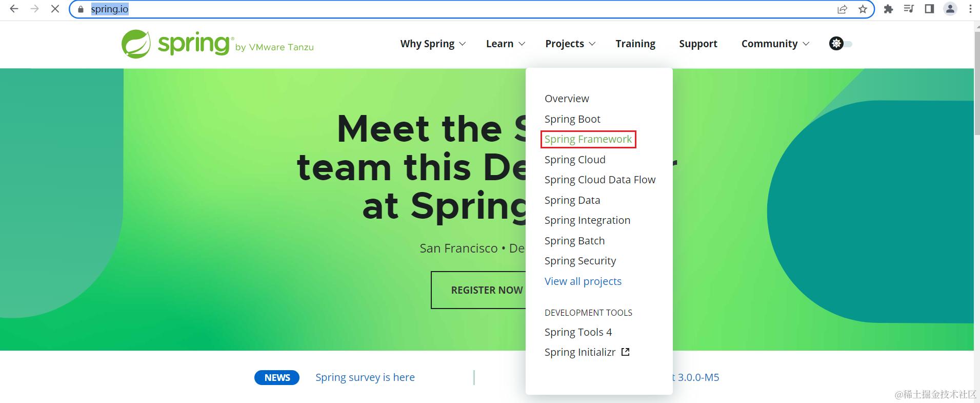This screenshot has height=403, width=980.
Task: Select Spring Security in Projects menu
Action: [x=580, y=261]
